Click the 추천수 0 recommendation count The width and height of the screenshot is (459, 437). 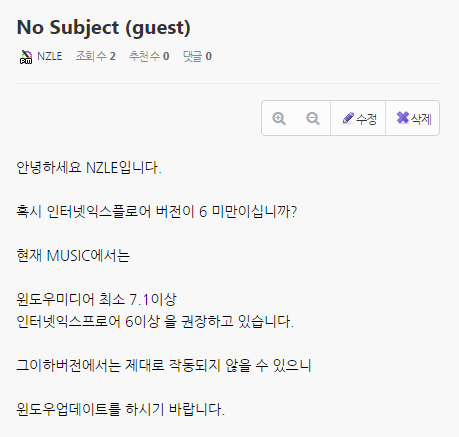149,56
